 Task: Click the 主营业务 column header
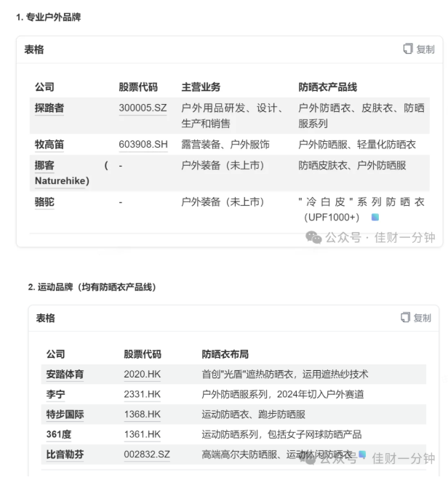(201, 87)
